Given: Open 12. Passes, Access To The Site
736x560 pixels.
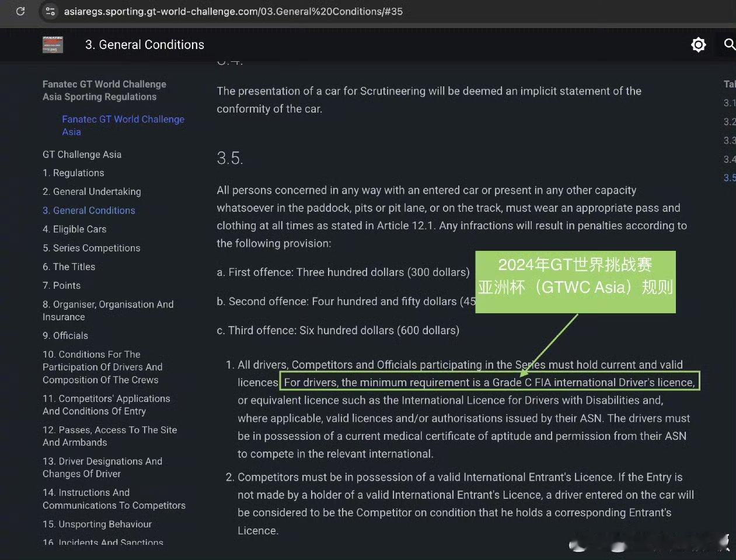Looking at the screenshot, I should (x=110, y=436).
